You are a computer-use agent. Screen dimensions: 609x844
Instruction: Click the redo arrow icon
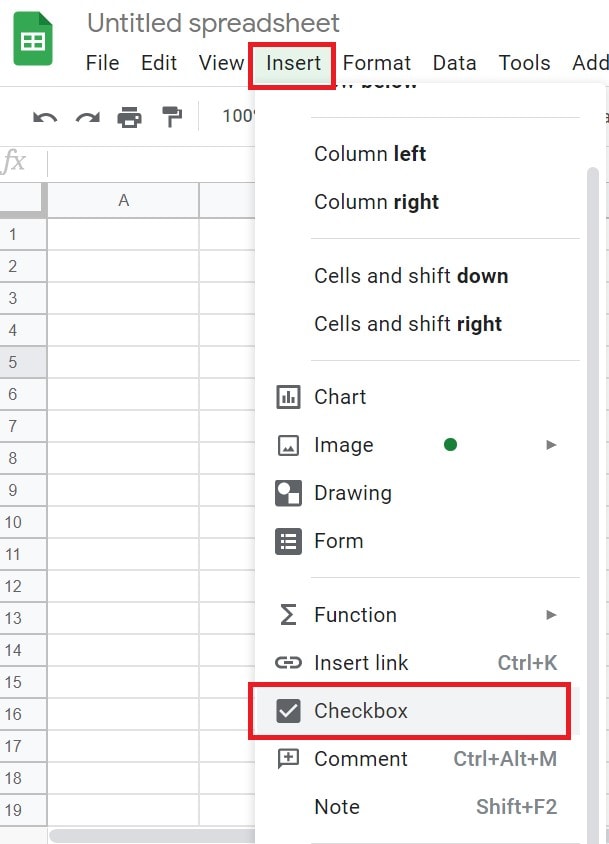[x=87, y=117]
